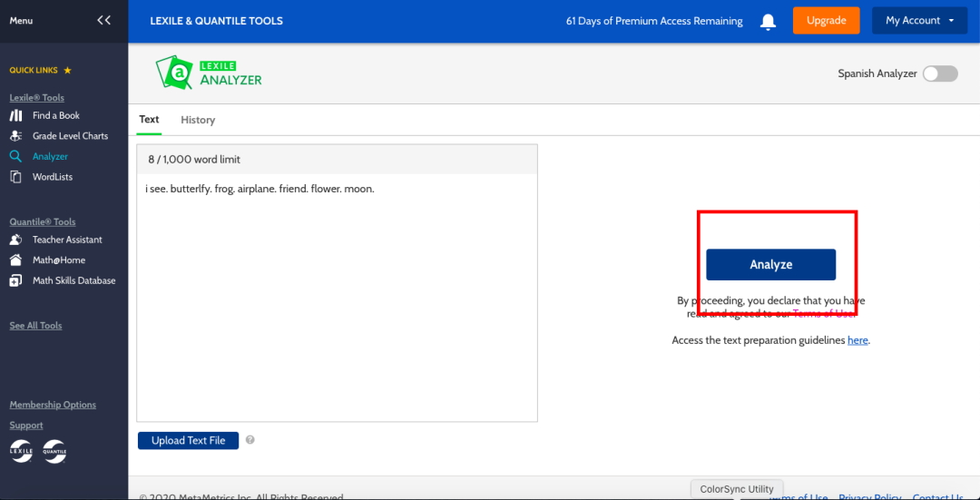Click the help question mark beside Upload
The height and width of the screenshot is (500, 980).
coord(250,440)
